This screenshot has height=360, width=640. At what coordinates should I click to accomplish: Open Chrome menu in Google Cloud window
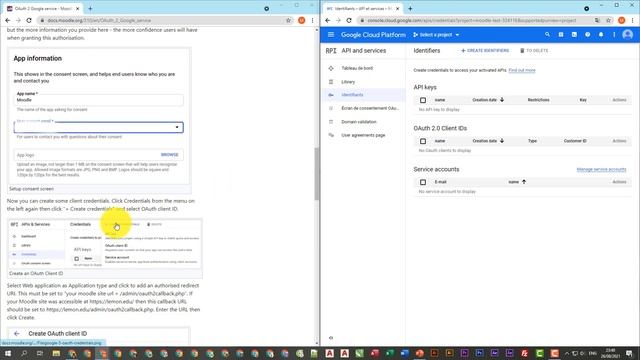[633, 20]
